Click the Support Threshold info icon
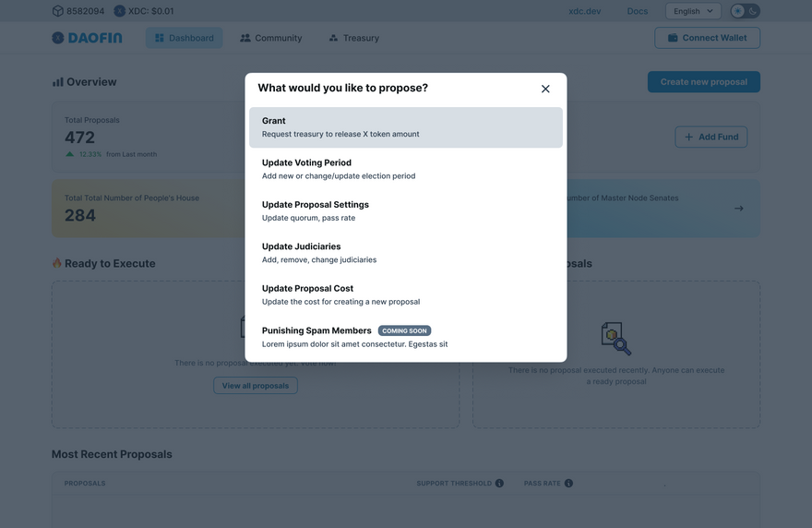 (x=499, y=483)
